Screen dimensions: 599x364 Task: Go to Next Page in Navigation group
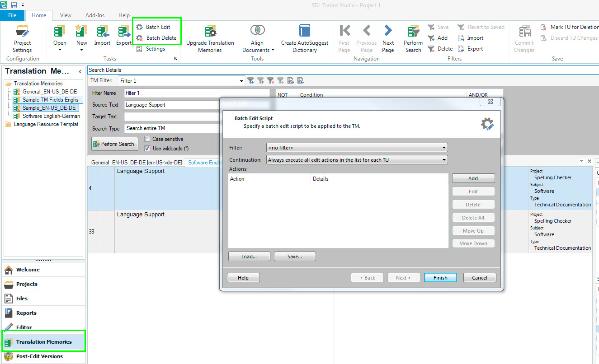pyautogui.click(x=388, y=39)
